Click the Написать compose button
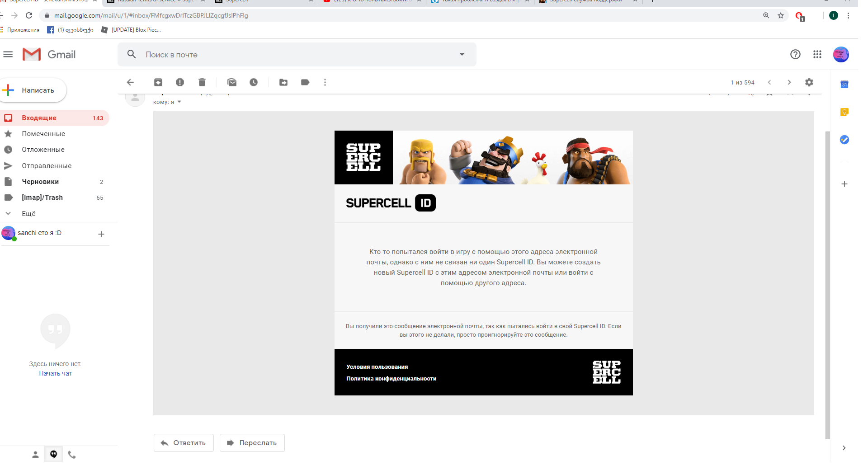868x470 pixels. (33, 90)
